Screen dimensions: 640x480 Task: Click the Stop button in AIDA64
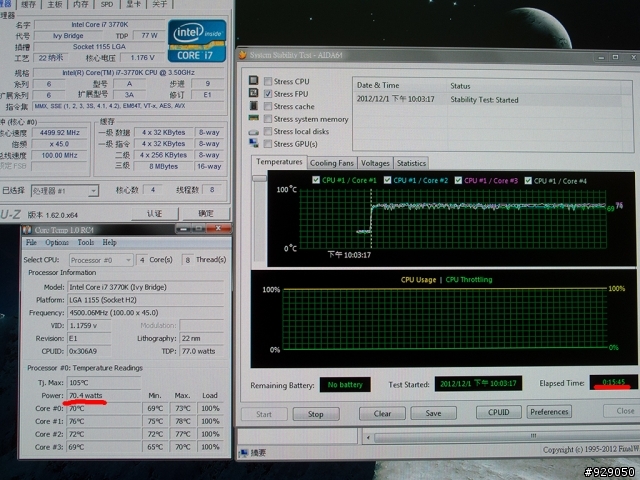click(x=316, y=414)
